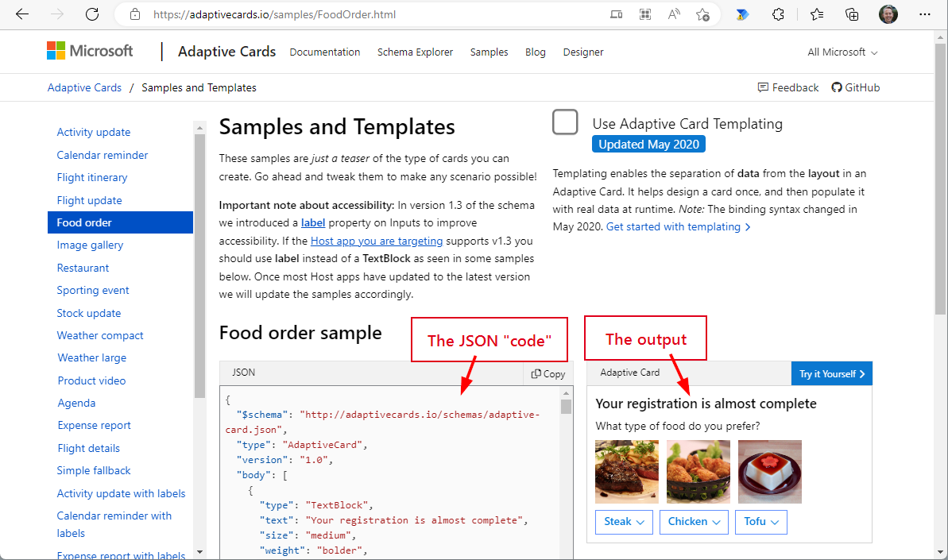Activate Read aloud
Viewport: 948px width, 560px height.
pyautogui.click(x=672, y=14)
